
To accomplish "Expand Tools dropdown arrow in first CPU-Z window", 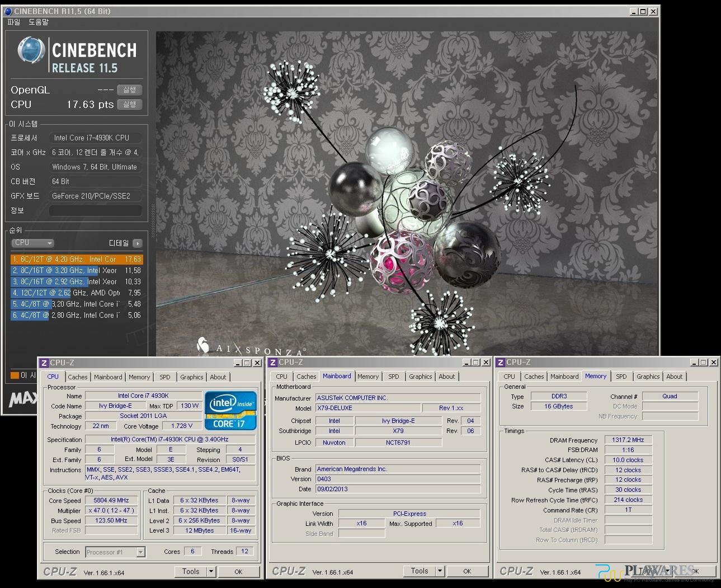I will click(211, 571).
